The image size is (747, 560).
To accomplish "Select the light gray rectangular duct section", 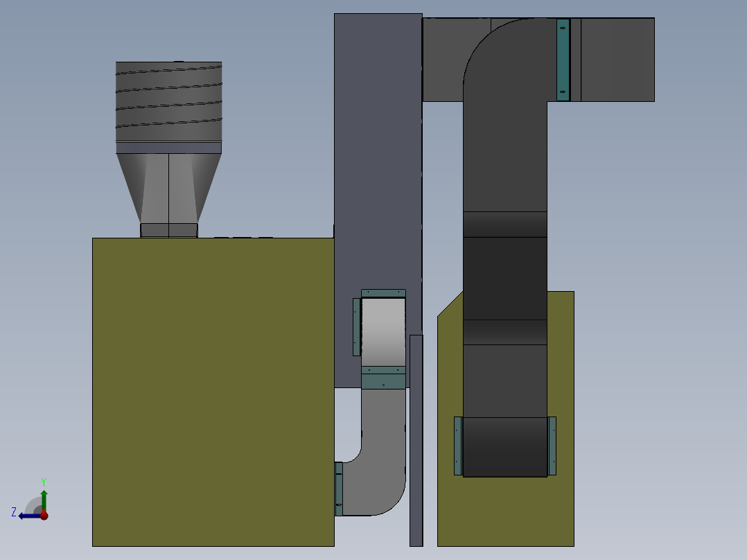I will [x=383, y=332].
